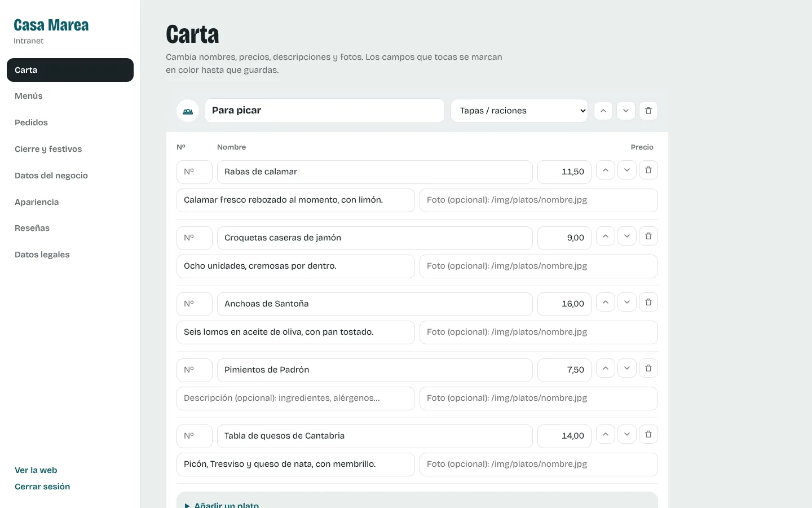Move Rabas de calamar down
812x508 pixels.
click(627, 170)
